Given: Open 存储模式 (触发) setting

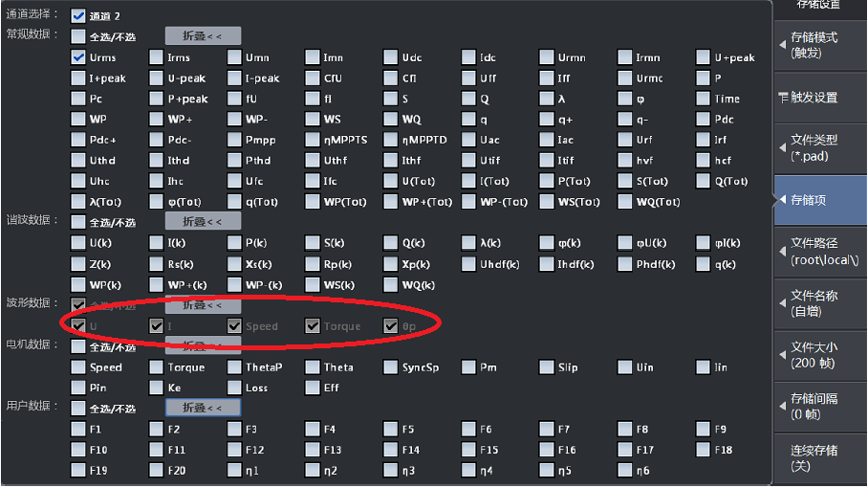Looking at the screenshot, I should point(820,45).
